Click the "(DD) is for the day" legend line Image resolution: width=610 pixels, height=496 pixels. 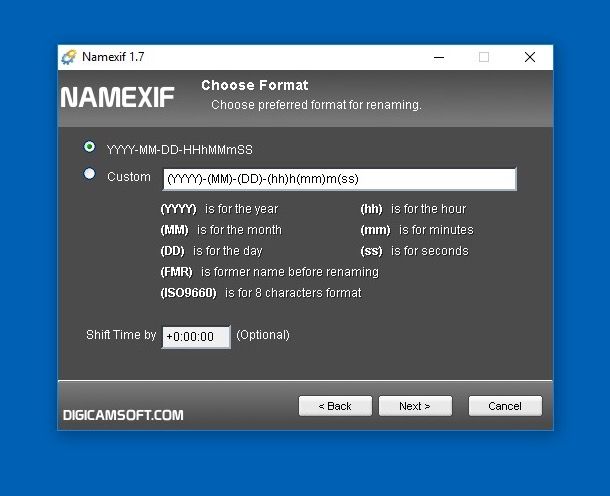pyautogui.click(x=212, y=251)
